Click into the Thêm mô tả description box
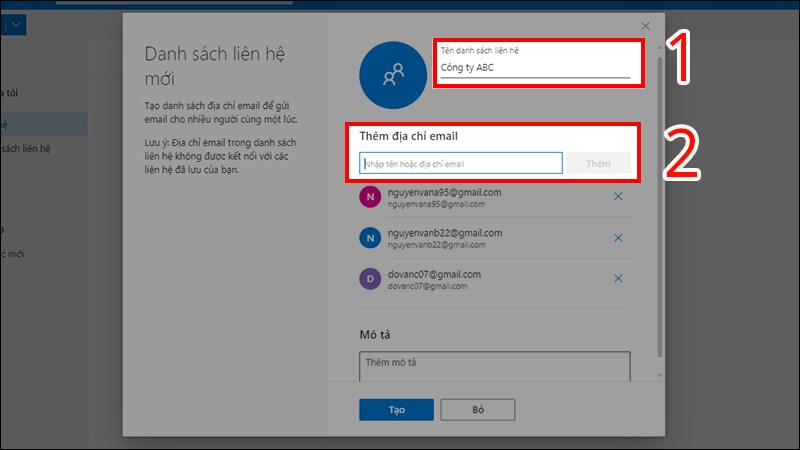This screenshot has width=800, height=450. 494,366
